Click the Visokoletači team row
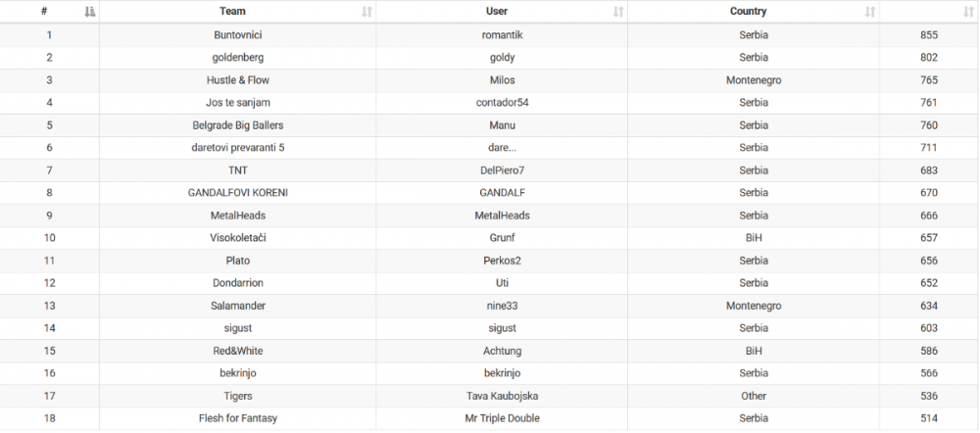 [x=237, y=238]
